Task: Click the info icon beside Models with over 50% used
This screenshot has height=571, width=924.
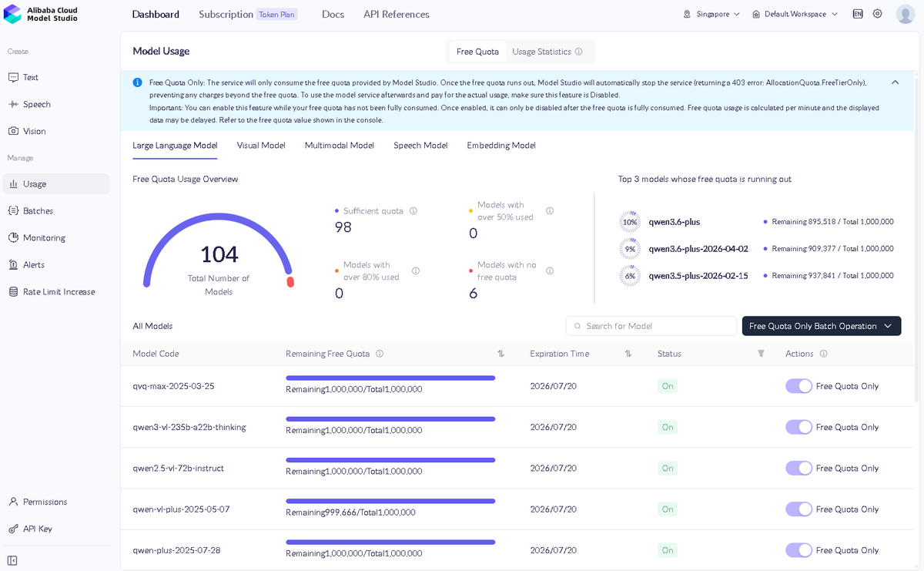Action: (550, 210)
